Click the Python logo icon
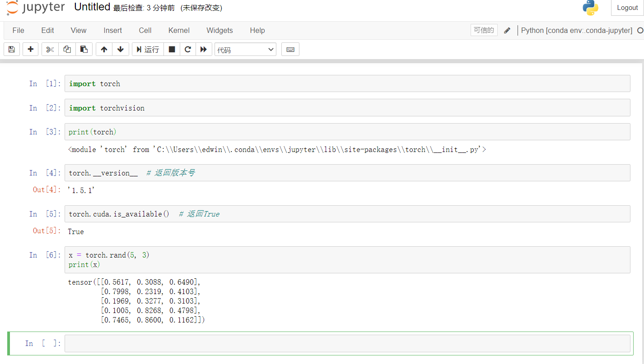The height and width of the screenshot is (364, 644). click(591, 8)
